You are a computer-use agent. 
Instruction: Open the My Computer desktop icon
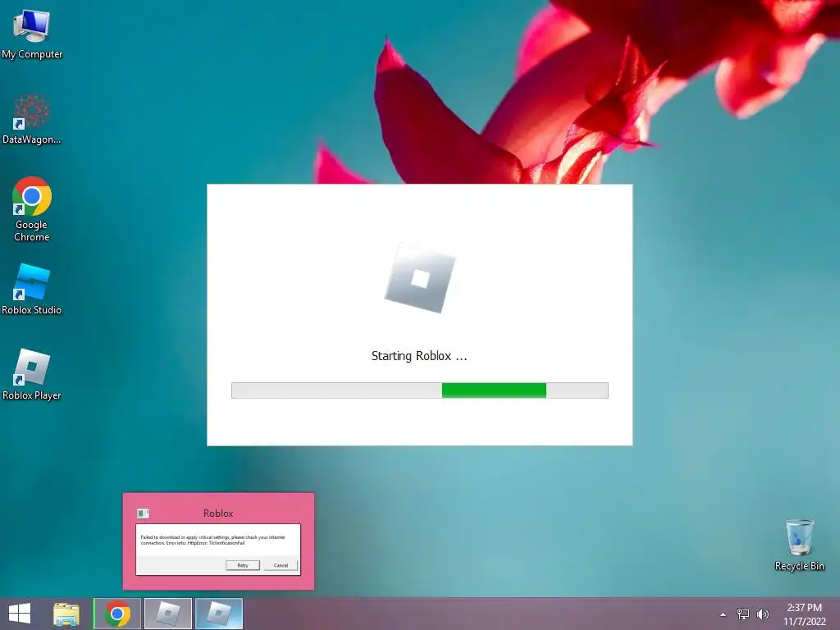pos(32,33)
